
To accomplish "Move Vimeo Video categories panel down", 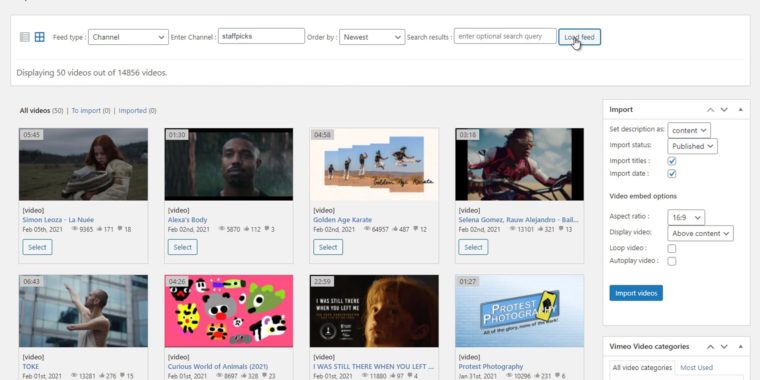I will click(x=724, y=347).
